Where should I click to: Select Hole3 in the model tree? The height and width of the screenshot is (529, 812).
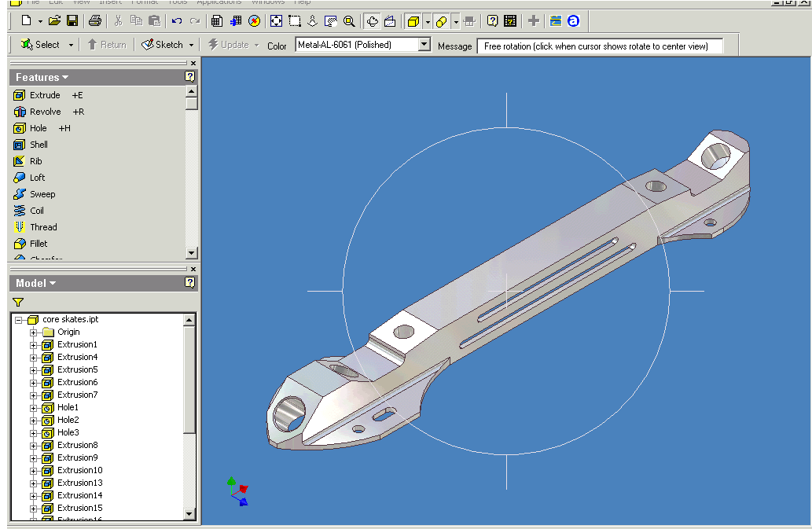click(68, 432)
